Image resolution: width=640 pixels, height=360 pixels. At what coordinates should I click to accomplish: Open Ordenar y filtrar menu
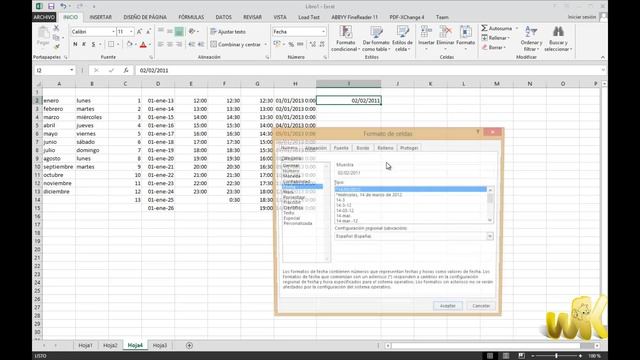tap(531, 38)
